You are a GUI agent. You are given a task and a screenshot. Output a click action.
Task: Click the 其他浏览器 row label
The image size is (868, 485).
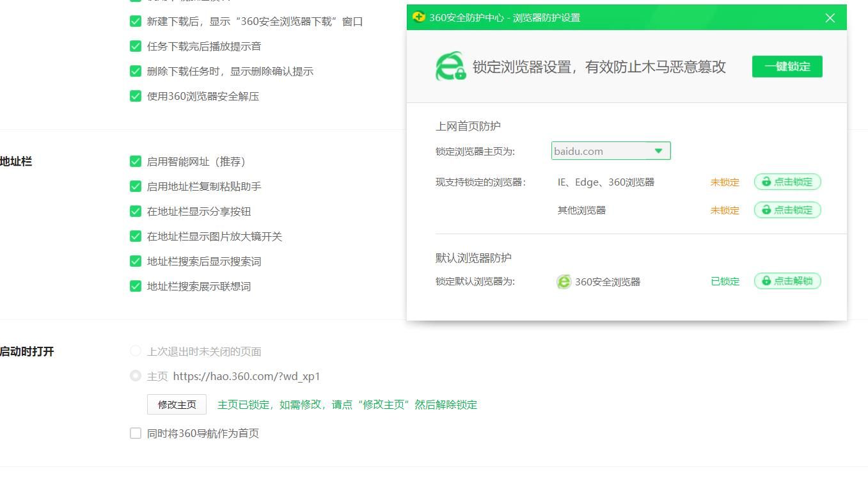point(581,211)
